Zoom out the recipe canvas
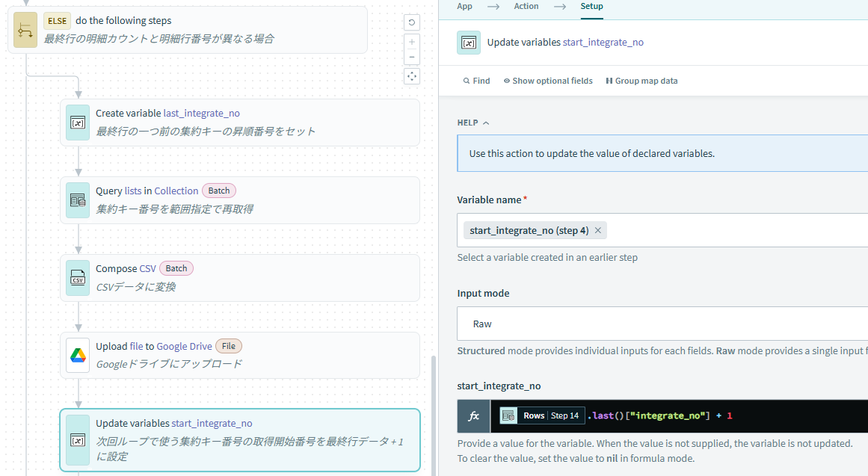This screenshot has width=868, height=476. pos(412,57)
